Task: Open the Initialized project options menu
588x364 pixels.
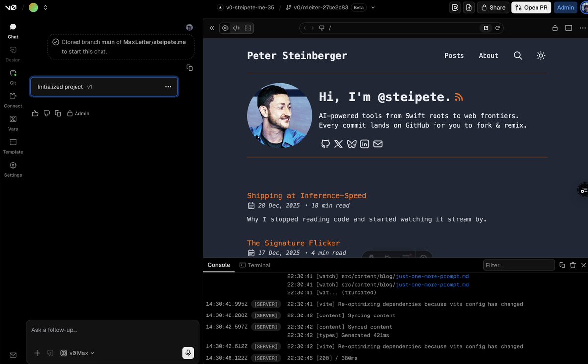Action: pos(168,87)
